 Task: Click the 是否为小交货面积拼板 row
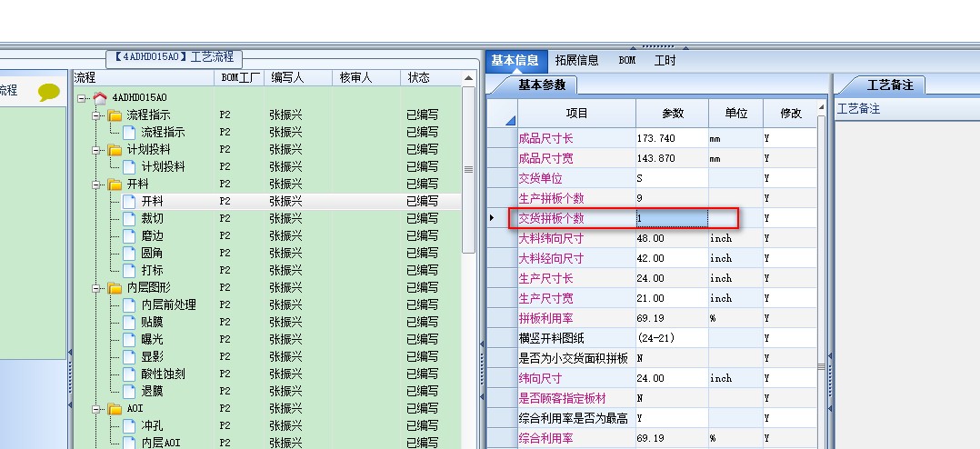(652, 358)
